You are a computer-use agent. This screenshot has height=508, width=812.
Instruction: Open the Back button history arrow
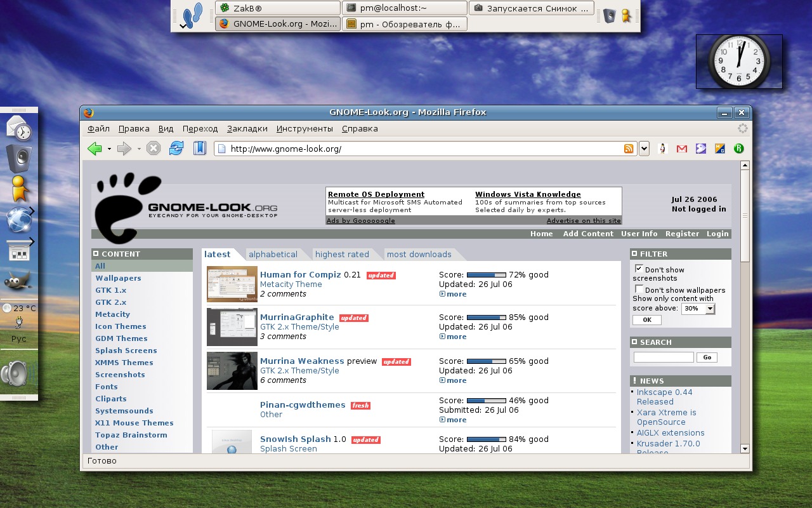(x=109, y=149)
